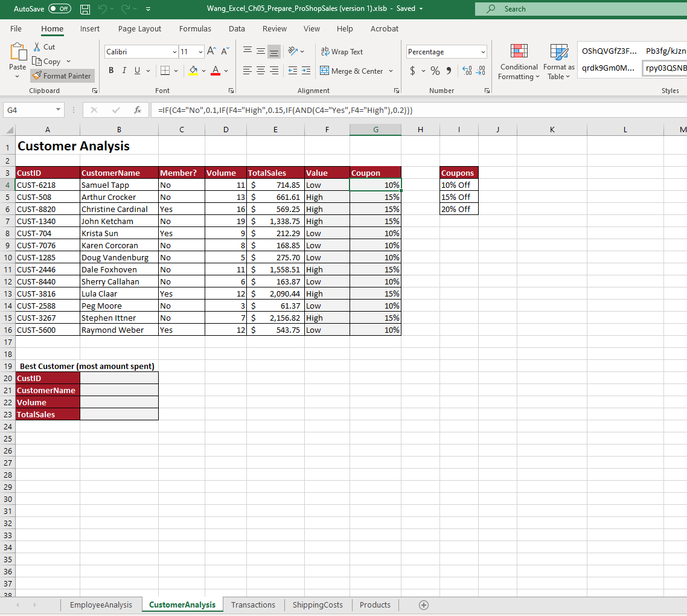
Task: Expand the Merge & Center dropdown arrow
Action: point(391,71)
